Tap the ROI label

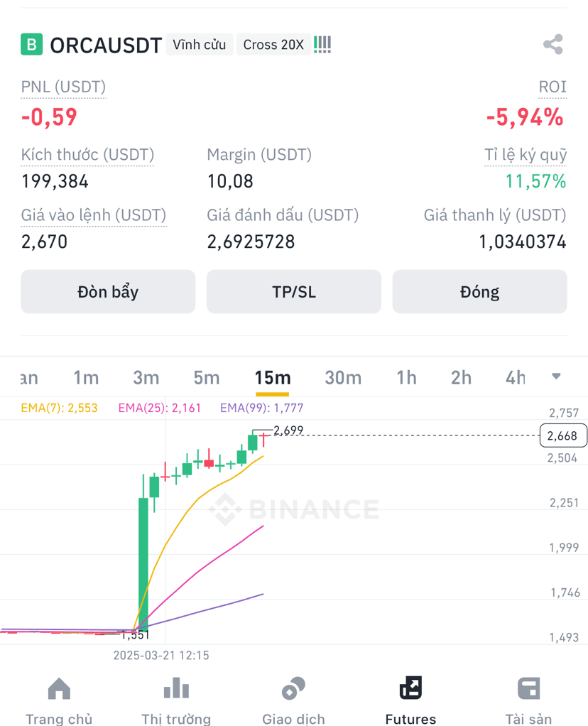coord(552,87)
